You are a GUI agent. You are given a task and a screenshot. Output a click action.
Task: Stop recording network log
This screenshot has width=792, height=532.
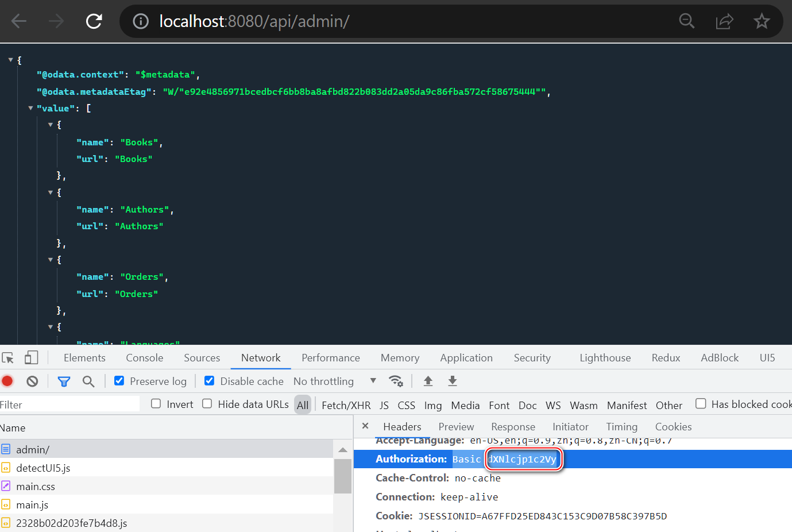pyautogui.click(x=7, y=381)
